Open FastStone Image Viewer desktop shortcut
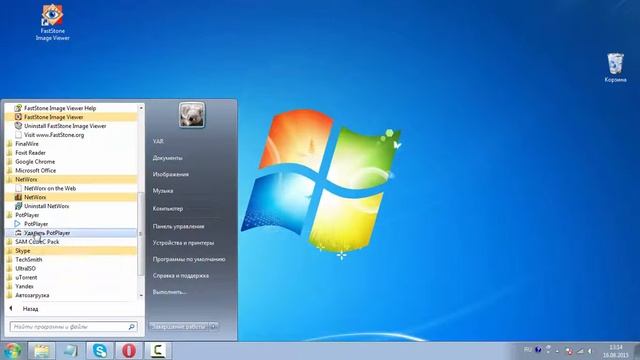This screenshot has width=640, height=360. (52, 22)
